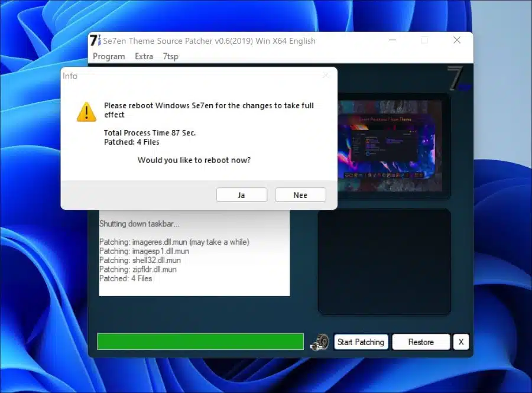Close the Info dialog

326,76
